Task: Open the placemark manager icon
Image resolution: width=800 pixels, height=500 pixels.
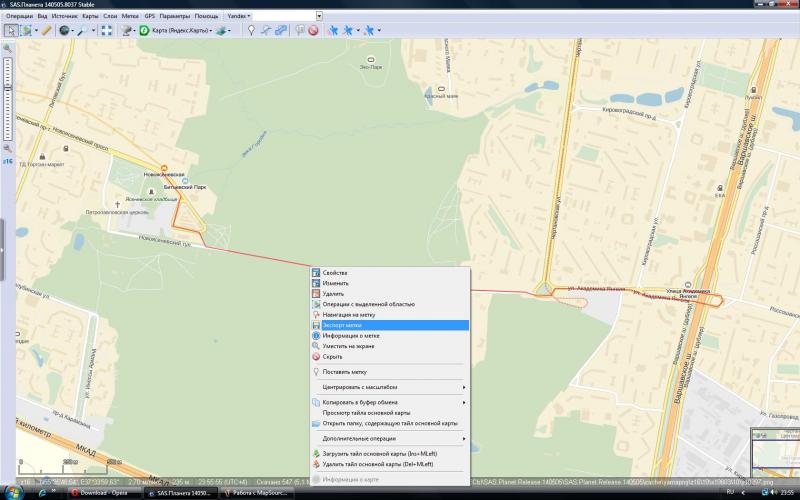Action: click(x=300, y=31)
